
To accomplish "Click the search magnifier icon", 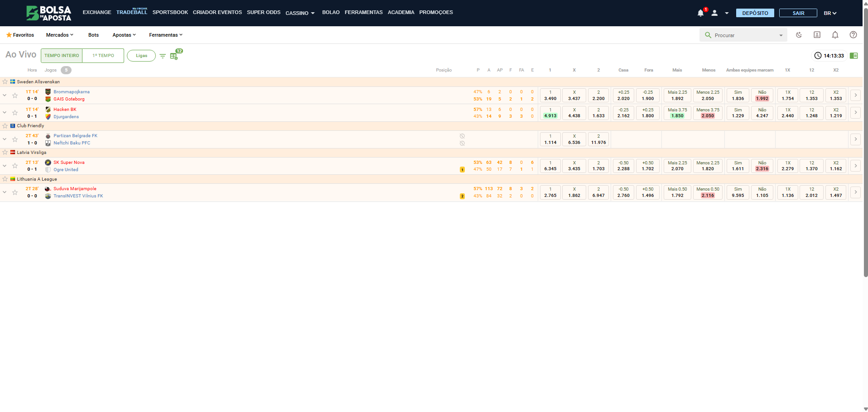I will pos(708,35).
